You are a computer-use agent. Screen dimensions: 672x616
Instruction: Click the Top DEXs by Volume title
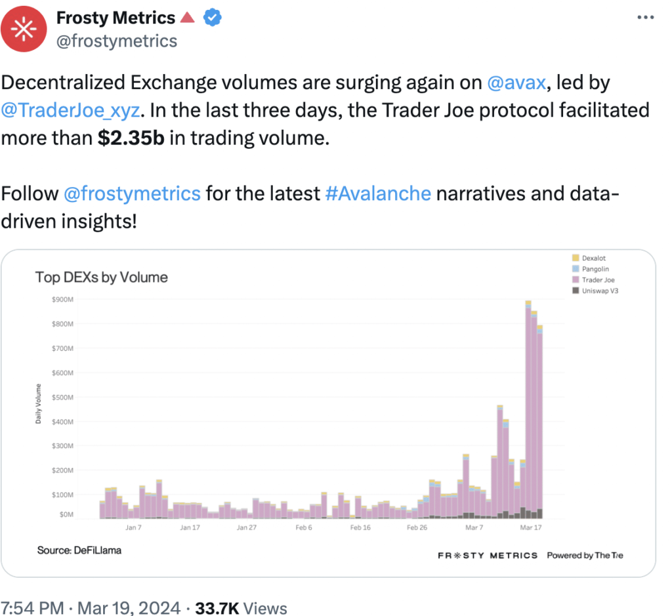pyautogui.click(x=102, y=277)
